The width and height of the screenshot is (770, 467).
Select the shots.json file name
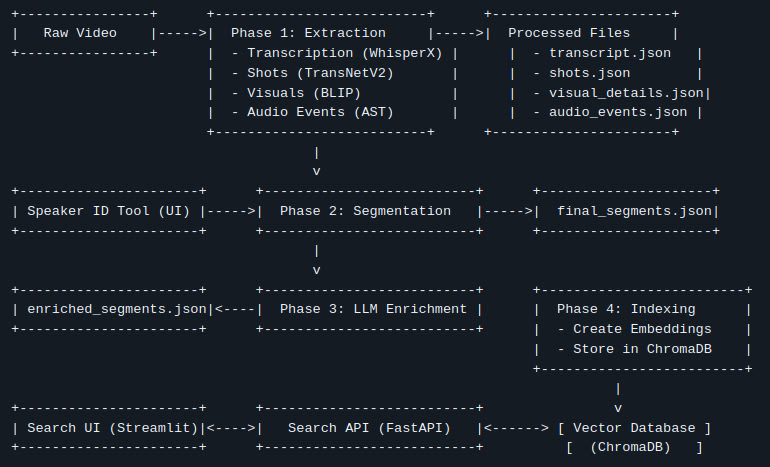[x=589, y=73]
